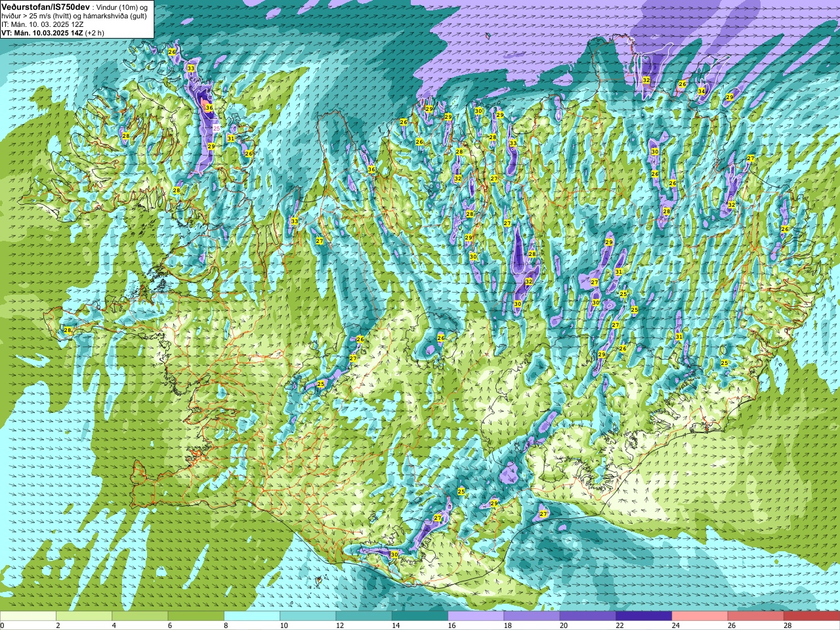Viewport: 840px width, 630px height.
Task: Click the 'IT: Mán. 10. 03. 2025 12Z' line
Action: click(42, 24)
